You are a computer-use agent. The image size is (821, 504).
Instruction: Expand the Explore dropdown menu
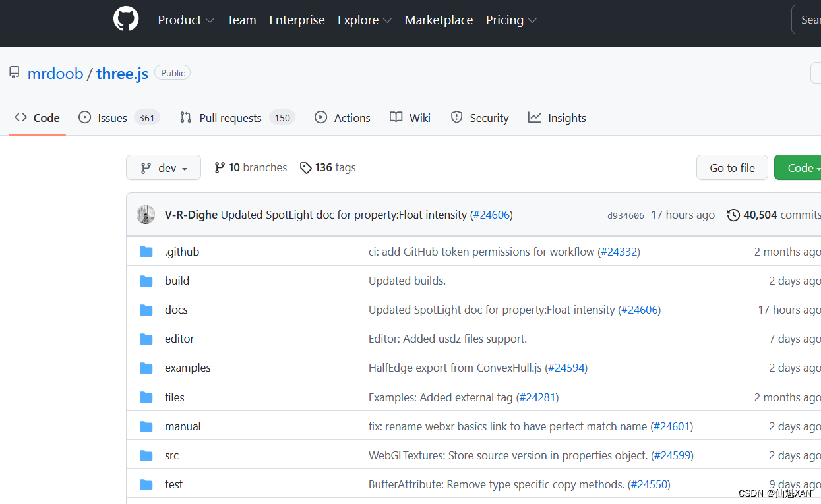365,20
